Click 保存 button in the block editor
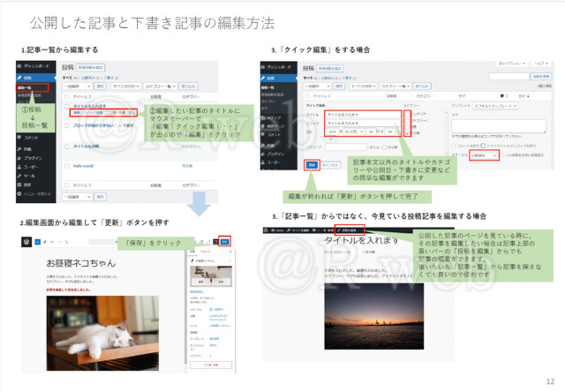Image resolution: width=565 pixels, height=392 pixels. click(225, 241)
